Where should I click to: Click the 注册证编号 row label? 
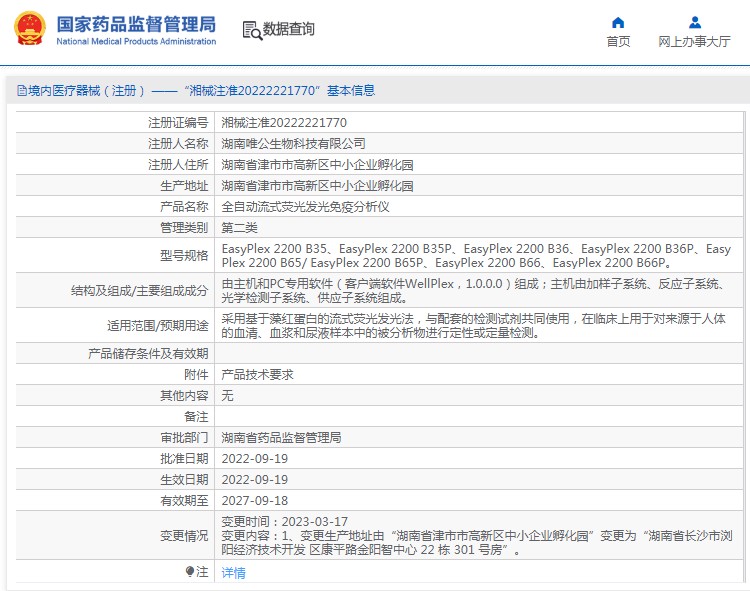[x=178, y=123]
